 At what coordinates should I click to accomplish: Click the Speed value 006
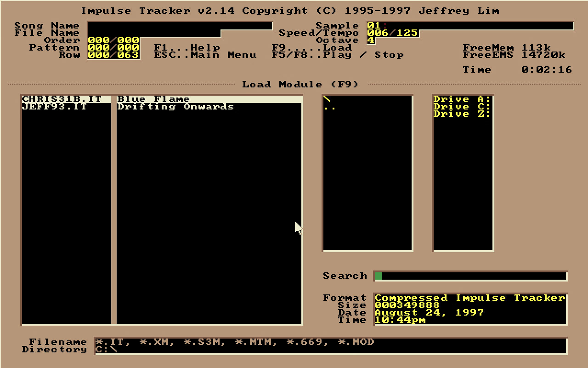tap(378, 33)
